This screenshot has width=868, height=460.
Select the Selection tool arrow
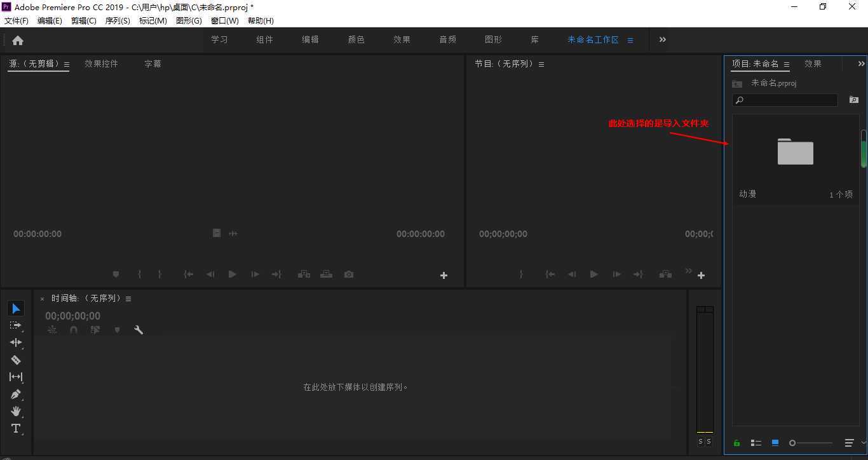pyautogui.click(x=16, y=309)
